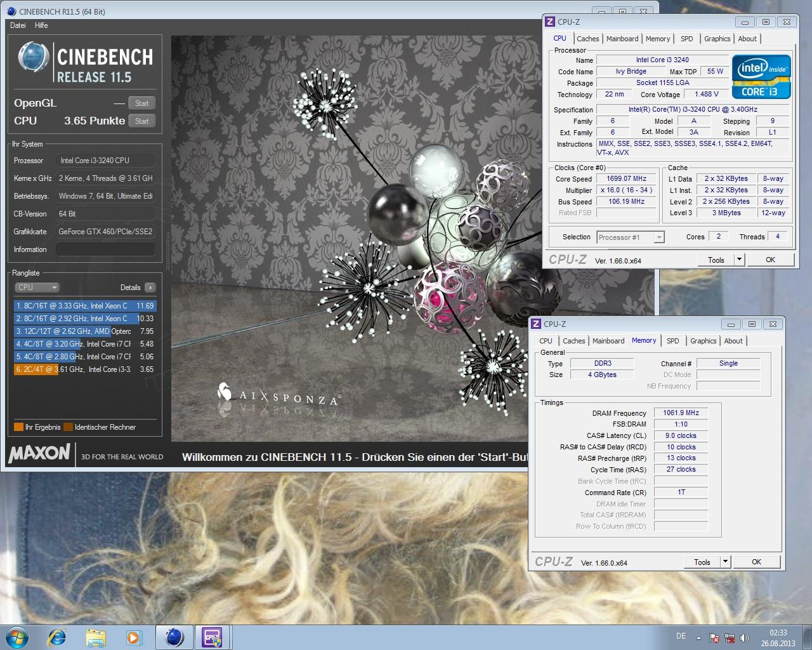
Task: Select ranking row 4C/8T @ 2.80 GHz
Action: coord(84,357)
